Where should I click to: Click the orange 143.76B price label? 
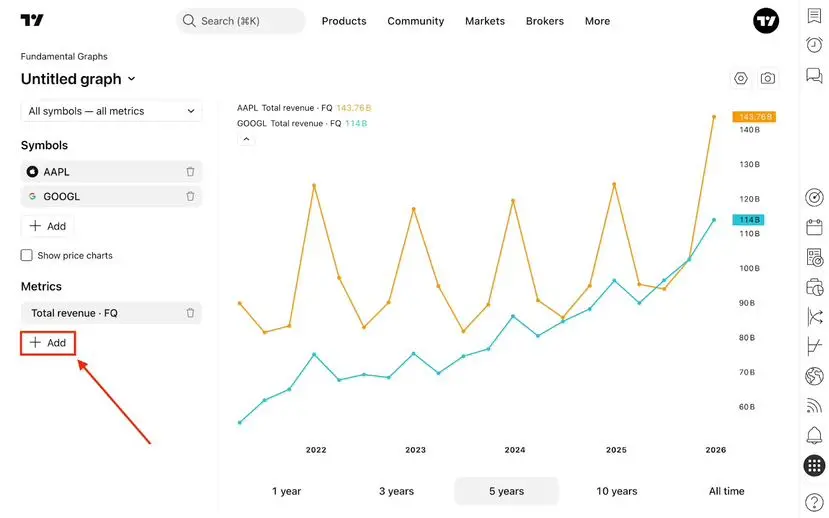tap(753, 117)
